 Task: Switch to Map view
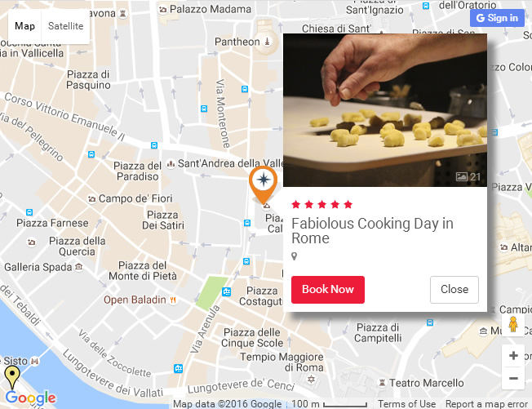point(24,26)
